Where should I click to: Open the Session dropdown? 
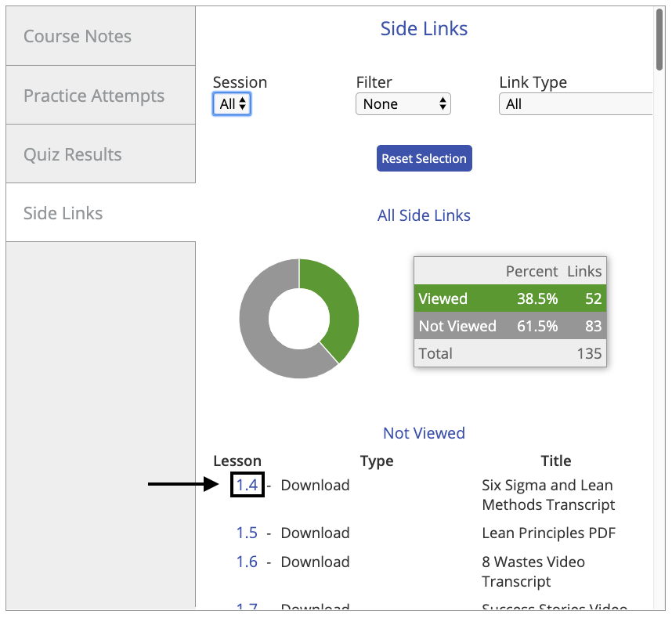[231, 103]
